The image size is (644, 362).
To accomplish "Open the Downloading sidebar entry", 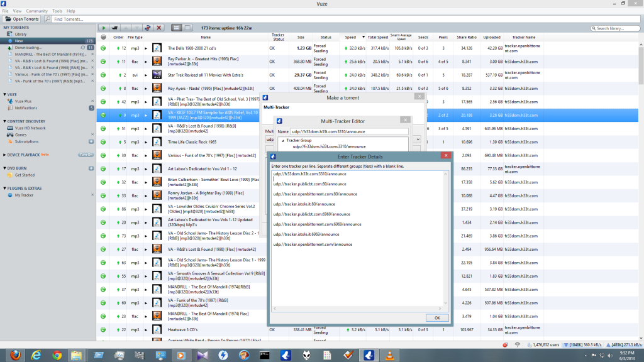I will tap(28, 48).
